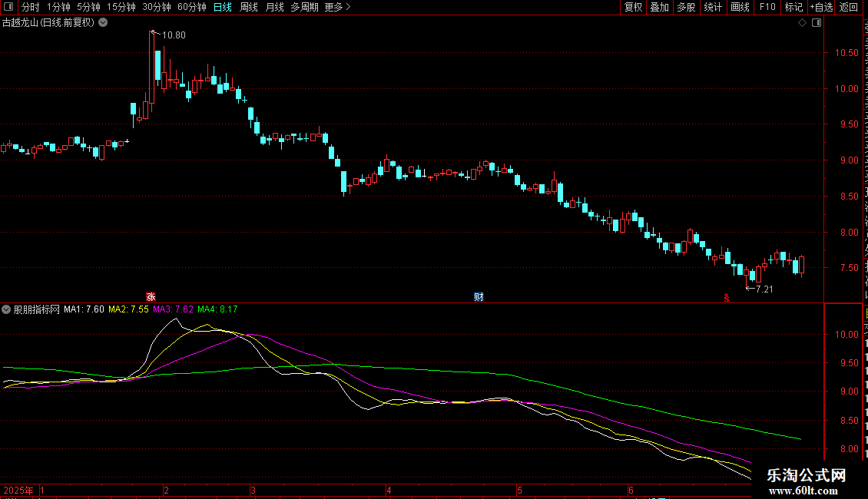
Task: Click the panel layout icon in the top-left corner
Action: [x=8, y=7]
